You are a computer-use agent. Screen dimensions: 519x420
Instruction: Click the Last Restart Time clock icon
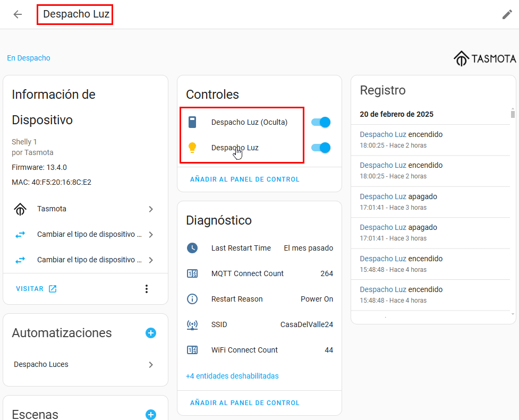192,248
